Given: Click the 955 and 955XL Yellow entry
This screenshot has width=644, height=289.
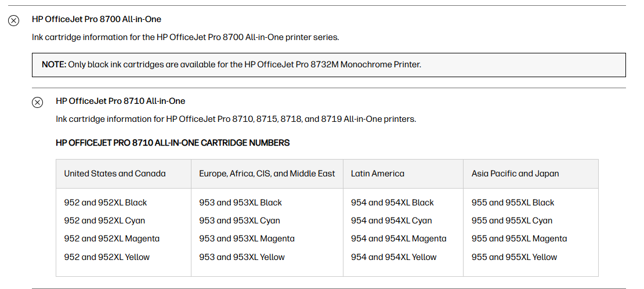Looking at the screenshot, I should pos(514,257).
